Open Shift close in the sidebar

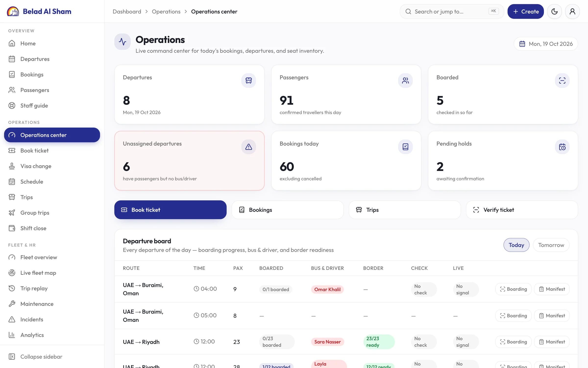point(52,228)
